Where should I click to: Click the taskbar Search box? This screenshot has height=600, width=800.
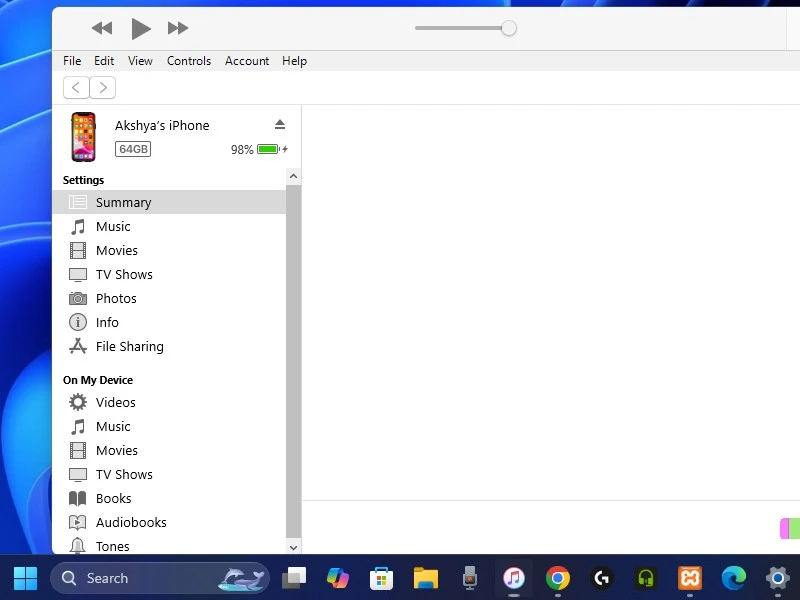160,578
